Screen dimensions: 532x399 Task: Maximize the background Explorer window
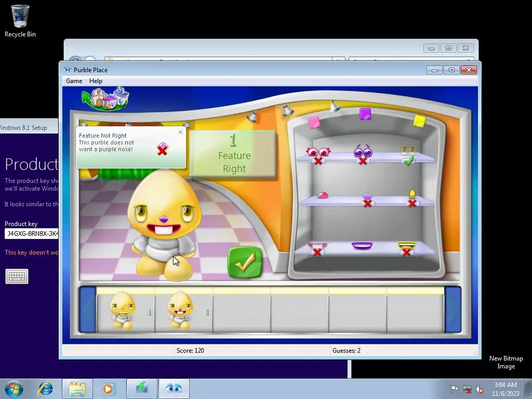coord(448,48)
